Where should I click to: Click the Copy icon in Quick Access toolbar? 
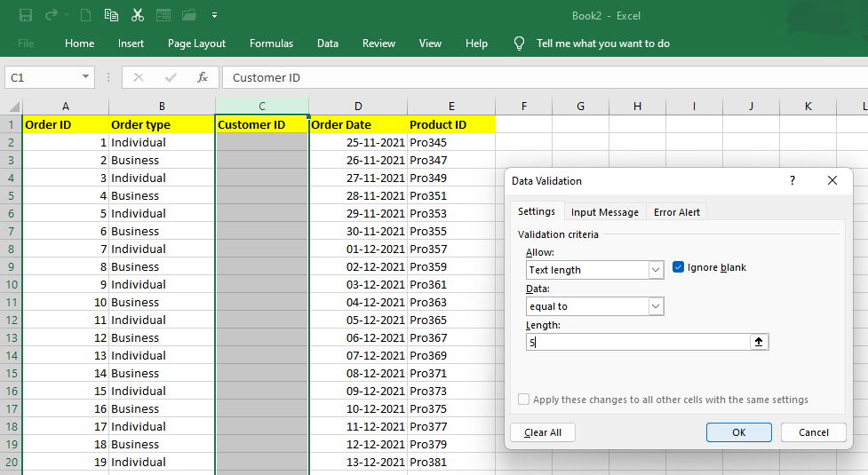click(x=111, y=15)
